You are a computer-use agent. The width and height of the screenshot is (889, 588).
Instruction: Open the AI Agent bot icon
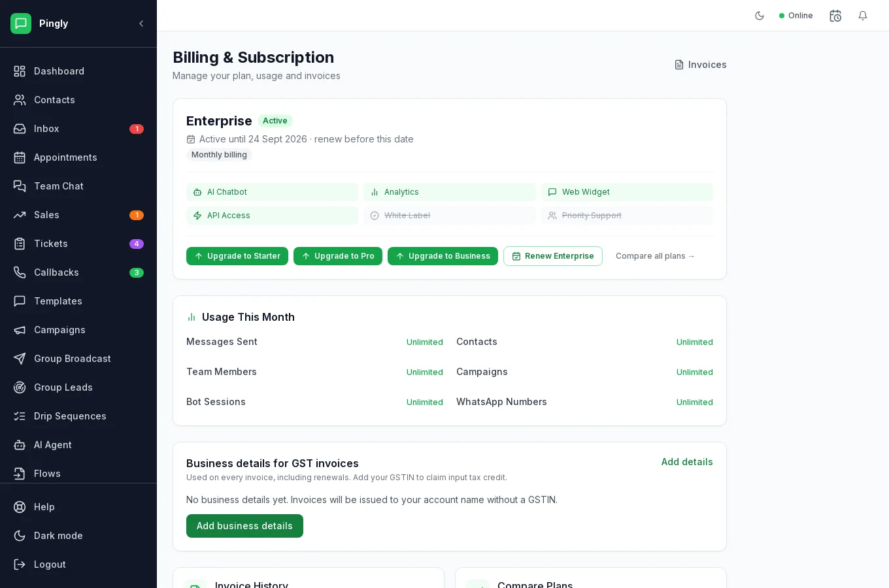20,445
